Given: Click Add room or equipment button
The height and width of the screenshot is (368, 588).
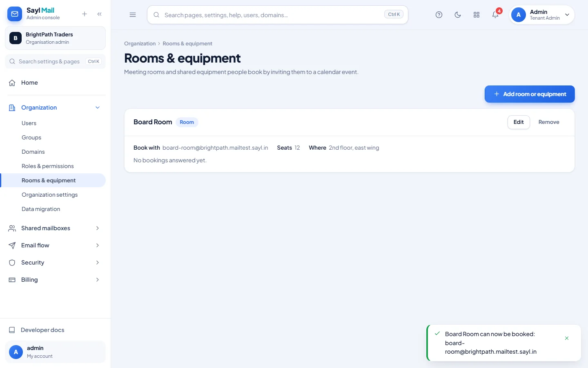Looking at the screenshot, I should point(530,94).
